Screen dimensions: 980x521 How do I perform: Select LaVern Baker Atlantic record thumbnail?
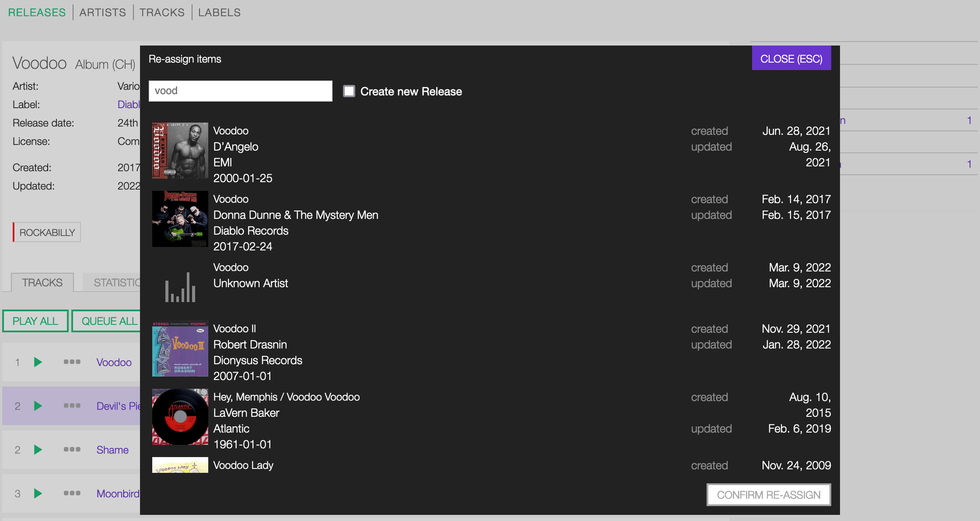pos(180,417)
